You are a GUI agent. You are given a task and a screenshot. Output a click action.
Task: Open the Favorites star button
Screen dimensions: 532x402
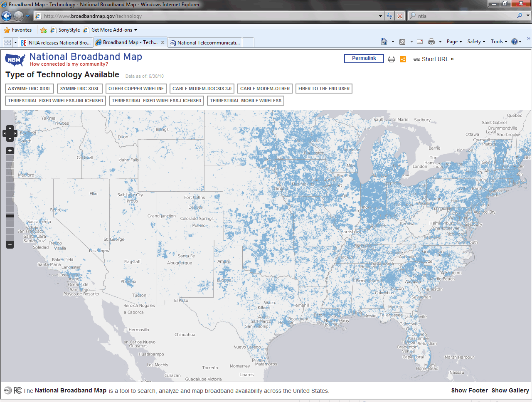point(18,30)
